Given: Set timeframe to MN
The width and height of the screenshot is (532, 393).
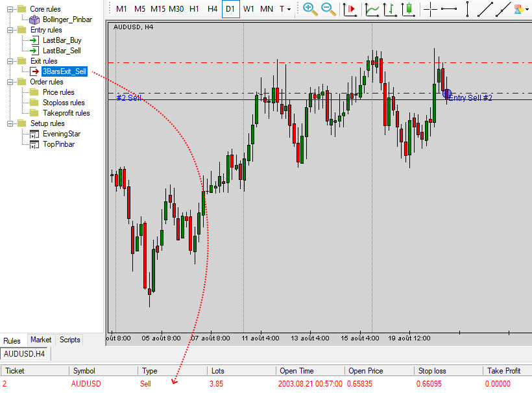Looking at the screenshot, I should [x=267, y=9].
